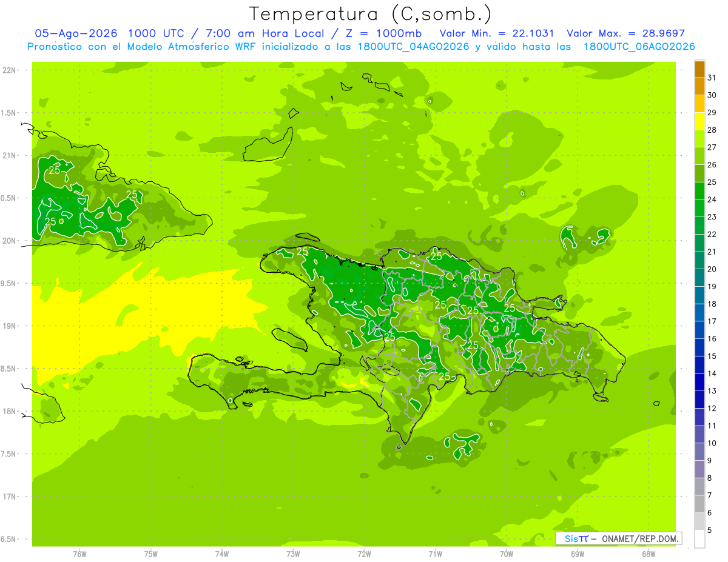Click the latitude axis label "22N"
The image size is (728, 562).
(x=9, y=70)
